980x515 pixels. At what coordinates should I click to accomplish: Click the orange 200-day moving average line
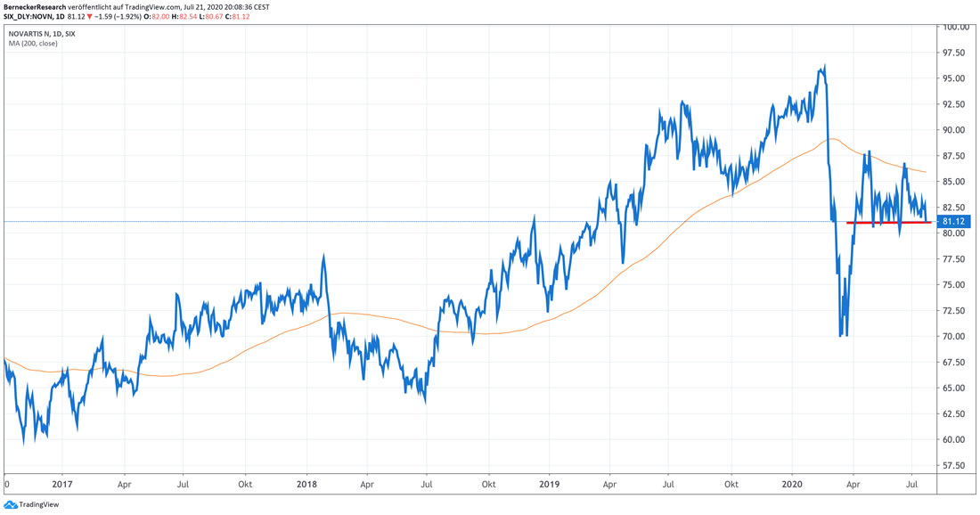[624, 266]
